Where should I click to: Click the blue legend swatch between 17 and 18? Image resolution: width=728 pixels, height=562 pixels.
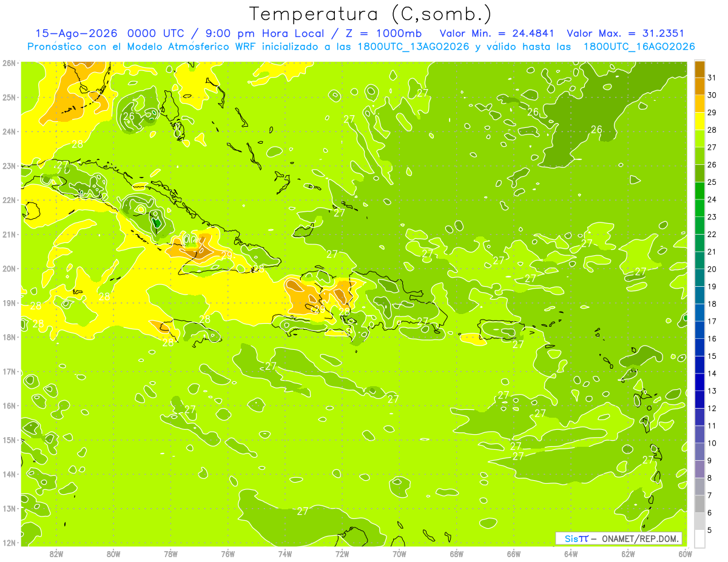tap(699, 313)
